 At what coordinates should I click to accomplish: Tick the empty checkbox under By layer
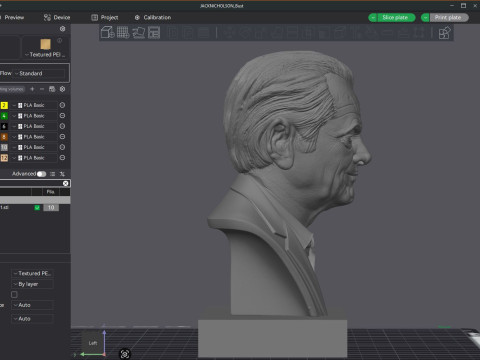[x=14, y=295]
